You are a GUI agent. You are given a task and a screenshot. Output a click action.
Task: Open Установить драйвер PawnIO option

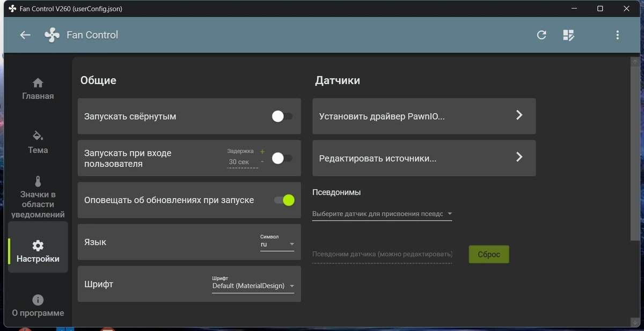(424, 116)
